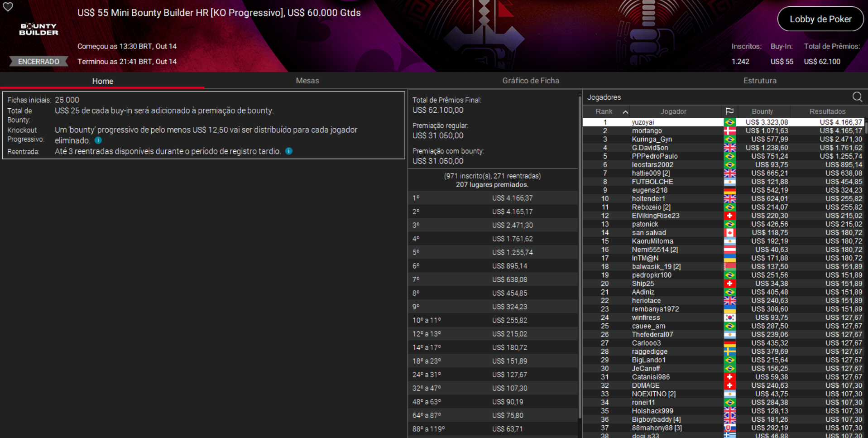The image size is (868, 438).
Task: Open the Mesas tab
Action: pyautogui.click(x=307, y=81)
